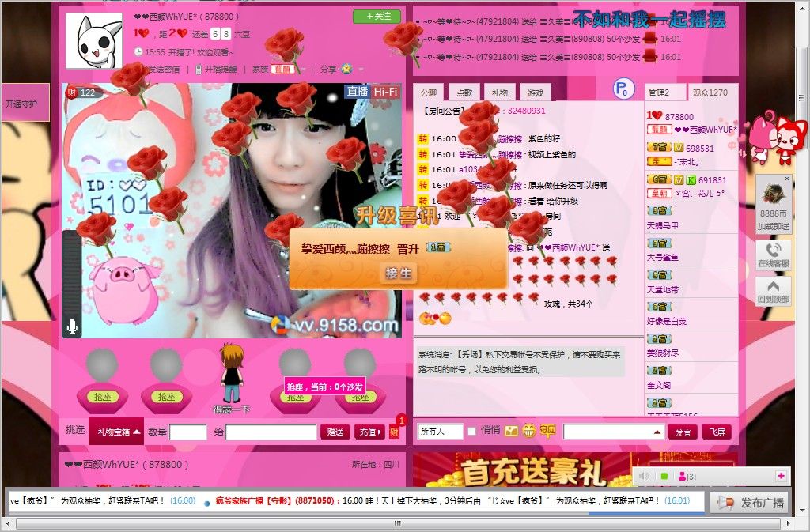Viewport: 810px width, 532px height.
Task: Expand the 家族 dropdown arrow
Action: coord(304,69)
